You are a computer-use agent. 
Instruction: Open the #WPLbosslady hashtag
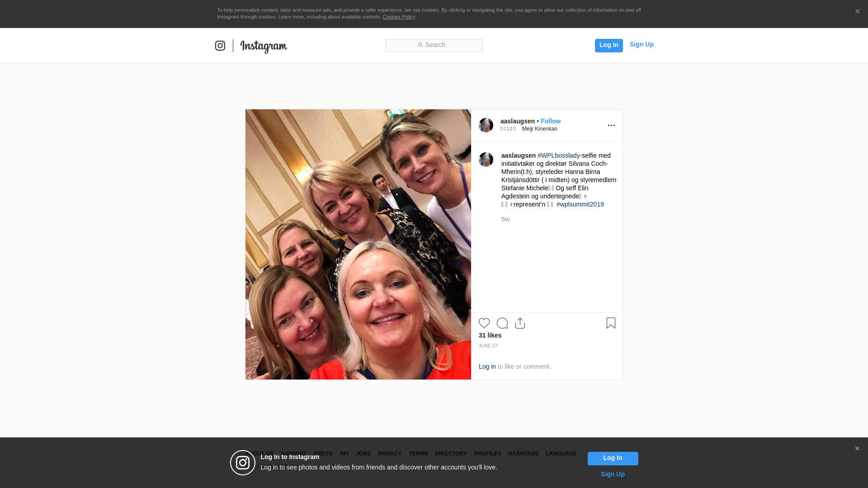(558, 155)
